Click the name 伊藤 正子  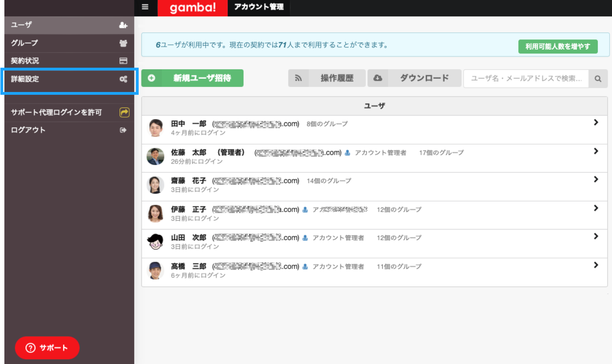(188, 209)
